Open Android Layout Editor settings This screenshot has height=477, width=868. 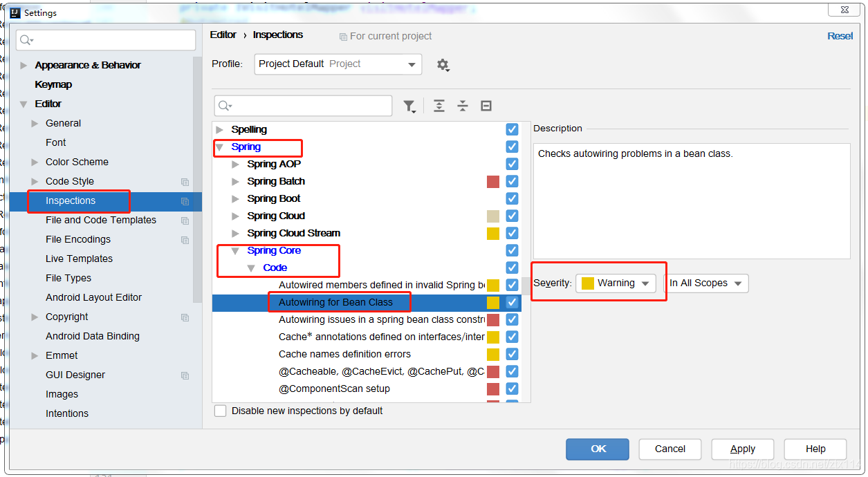(x=94, y=297)
